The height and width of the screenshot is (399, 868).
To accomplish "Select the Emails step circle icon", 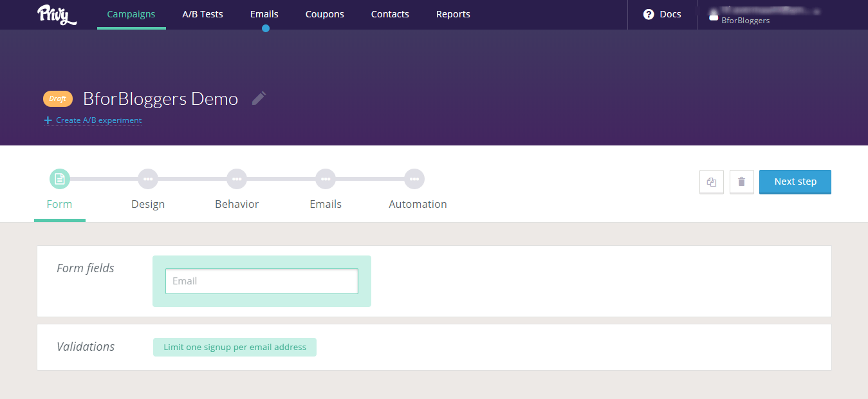I will pos(326,179).
